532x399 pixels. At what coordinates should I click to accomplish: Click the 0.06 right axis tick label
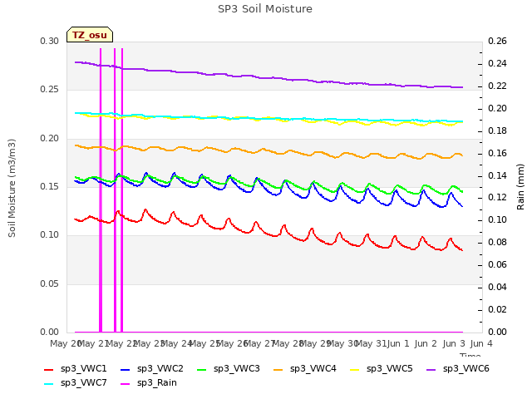click(497, 264)
